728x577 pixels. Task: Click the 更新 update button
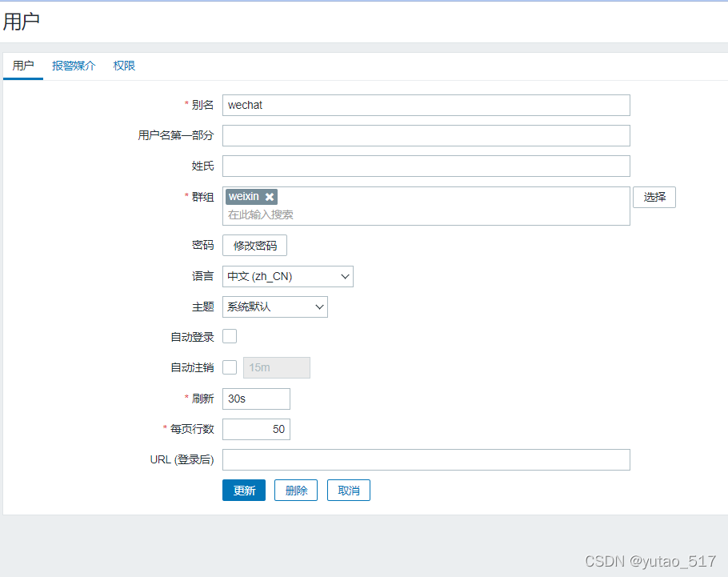244,491
